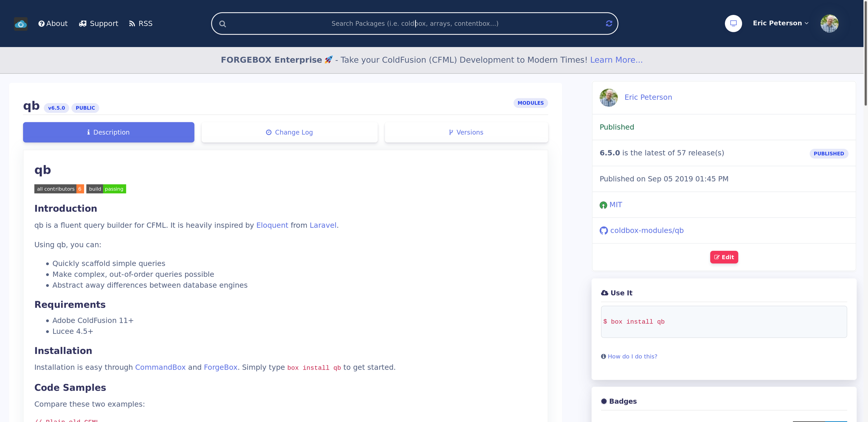Click the Introduction heading
Image resolution: width=868 pixels, height=422 pixels.
(66, 209)
